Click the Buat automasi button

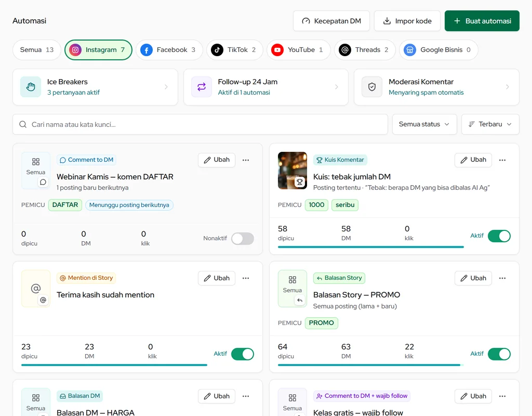click(x=482, y=21)
